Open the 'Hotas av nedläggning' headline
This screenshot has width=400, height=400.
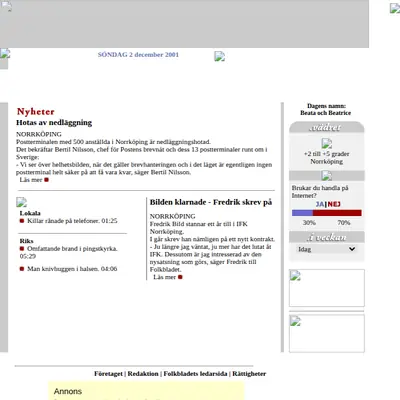point(54,123)
